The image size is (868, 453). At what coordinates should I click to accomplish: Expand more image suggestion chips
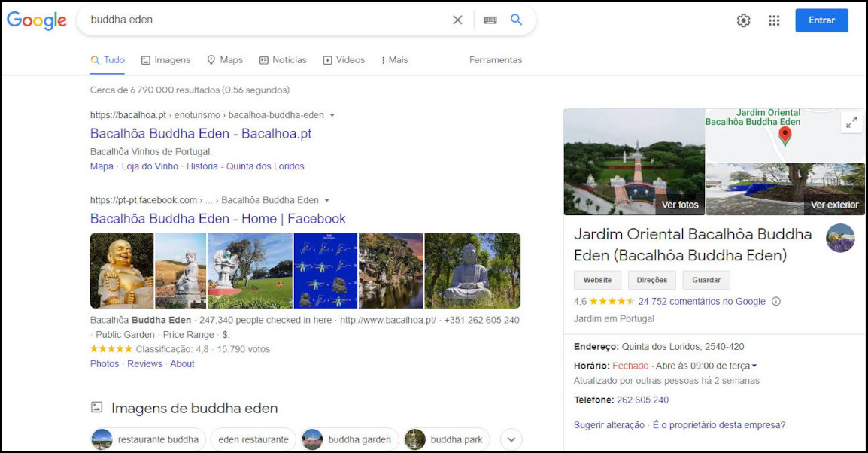coord(511,439)
